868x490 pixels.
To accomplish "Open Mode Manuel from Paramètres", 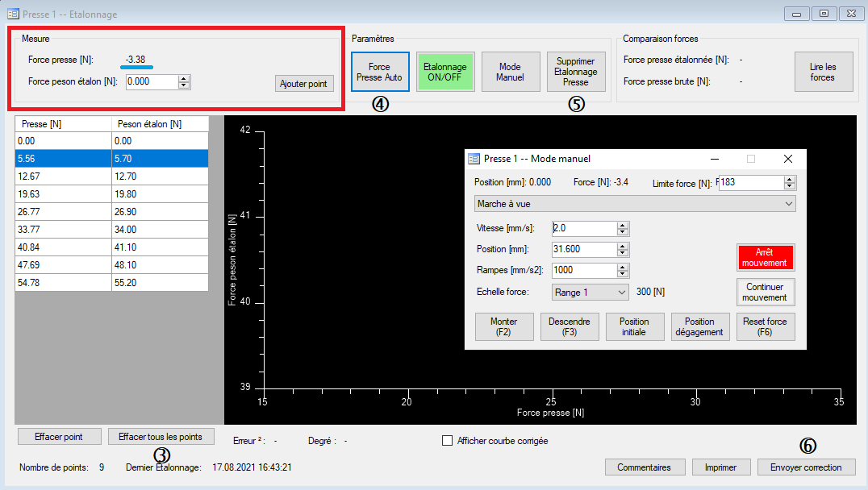I will point(511,72).
